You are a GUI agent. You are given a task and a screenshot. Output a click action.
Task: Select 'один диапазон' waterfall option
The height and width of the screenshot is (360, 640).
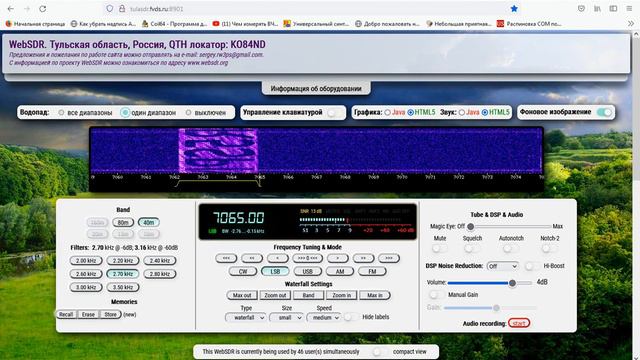(125, 112)
